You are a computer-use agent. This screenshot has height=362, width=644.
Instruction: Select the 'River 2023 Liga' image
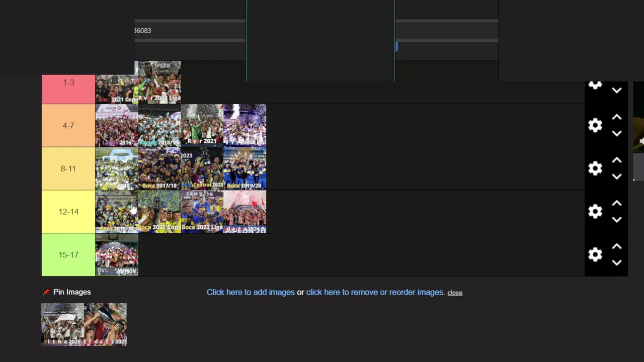(x=159, y=82)
